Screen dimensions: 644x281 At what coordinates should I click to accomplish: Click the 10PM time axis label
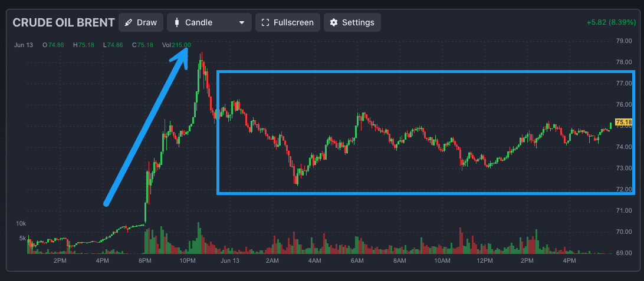(188, 260)
